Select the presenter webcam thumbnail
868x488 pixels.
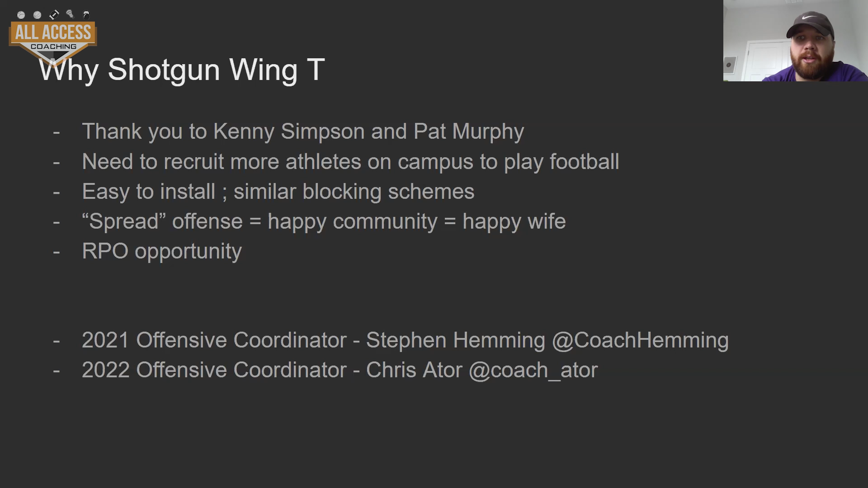click(796, 41)
